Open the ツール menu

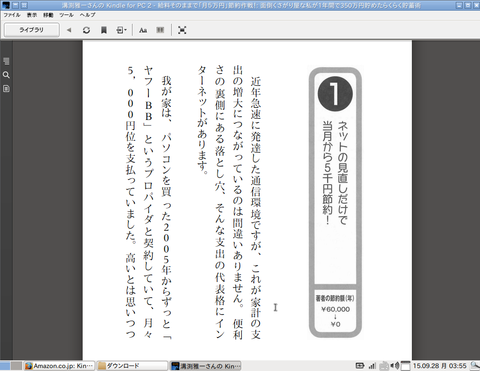click(x=67, y=15)
